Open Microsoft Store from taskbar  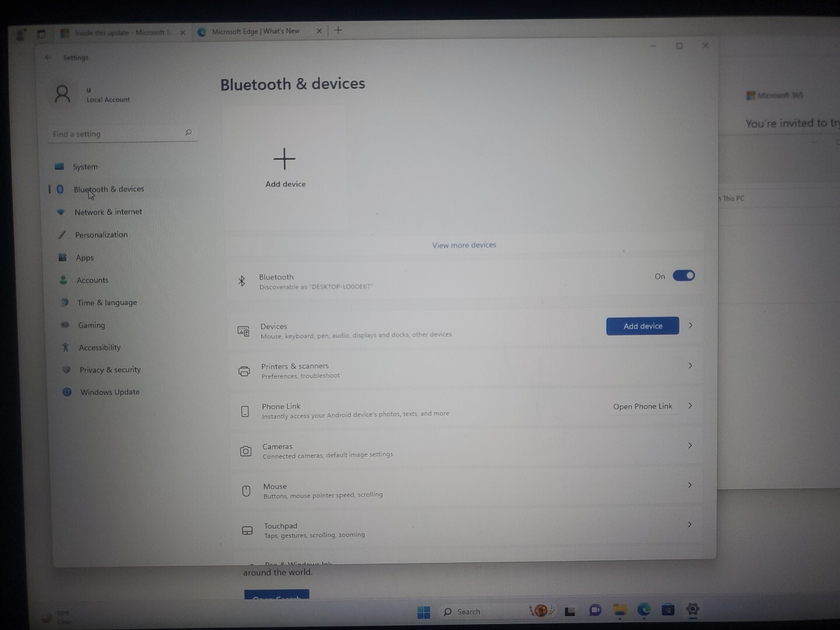[668, 610]
